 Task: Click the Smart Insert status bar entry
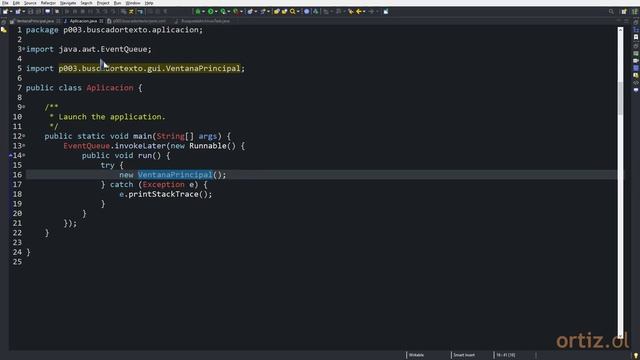click(464, 355)
